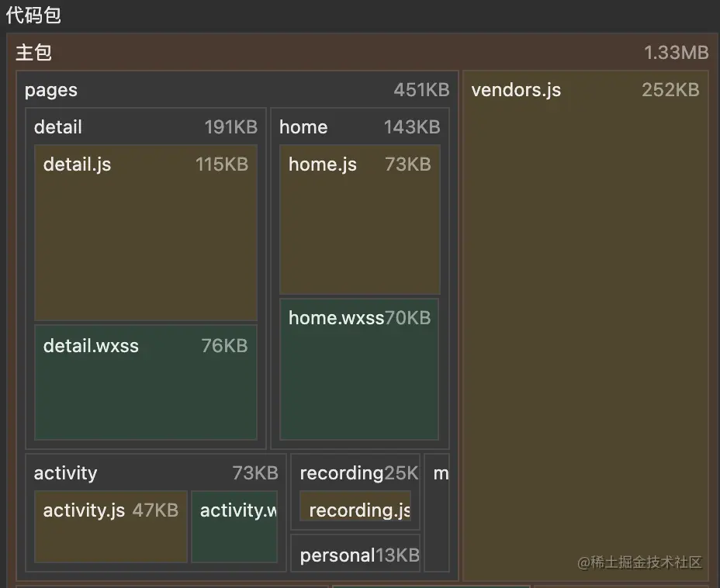The width and height of the screenshot is (720, 588).
Task: Click the 47KB activity.js size
Action: [155, 510]
